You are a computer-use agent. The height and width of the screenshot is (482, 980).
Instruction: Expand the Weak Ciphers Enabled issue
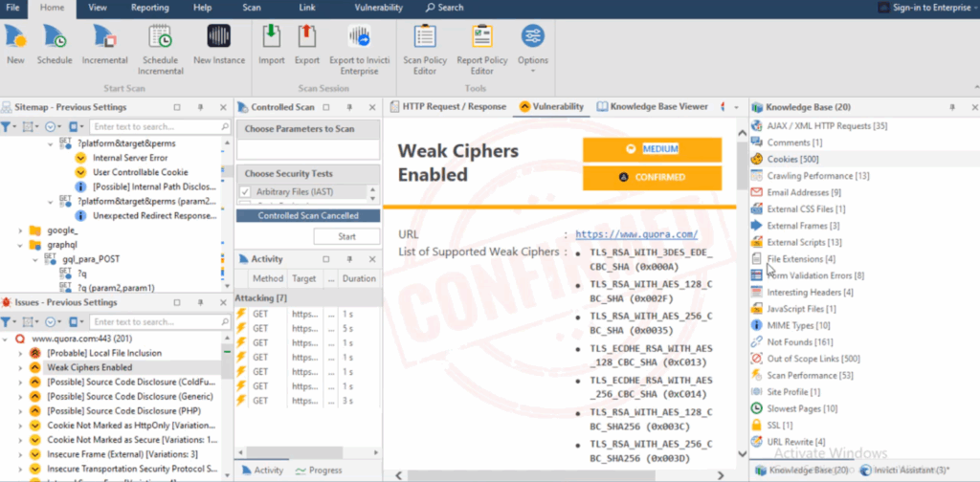pos(20,367)
